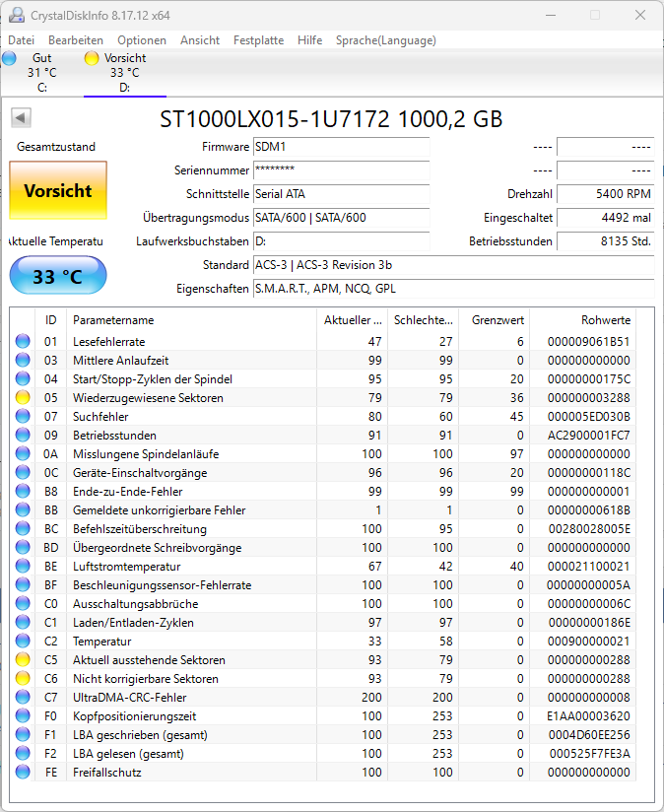Image resolution: width=664 pixels, height=812 pixels.
Task: Click the blue orb beside Suchfehler
Action: [x=23, y=417]
